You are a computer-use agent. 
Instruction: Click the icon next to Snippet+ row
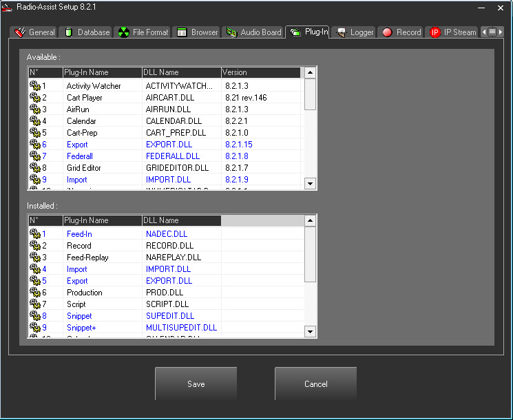point(34,328)
